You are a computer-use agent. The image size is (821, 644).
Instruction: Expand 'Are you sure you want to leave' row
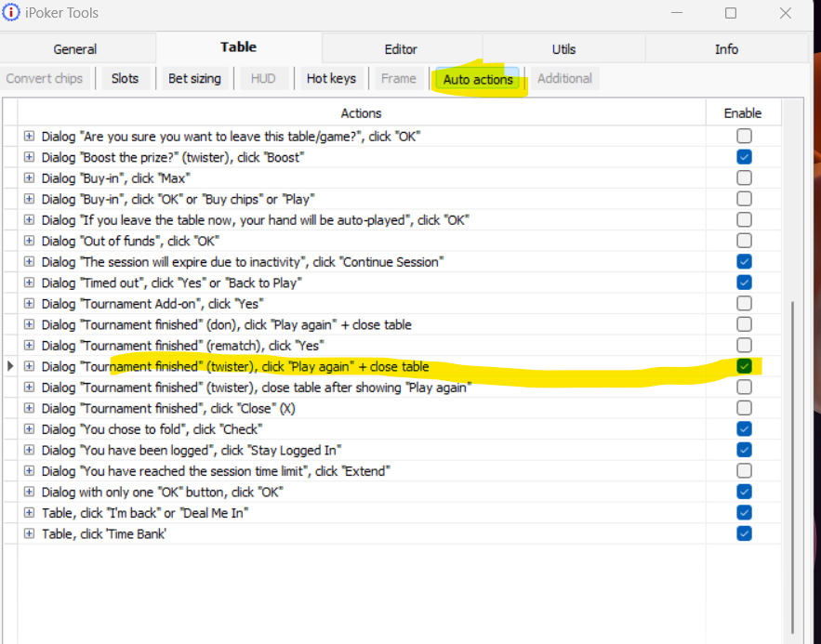[30, 136]
